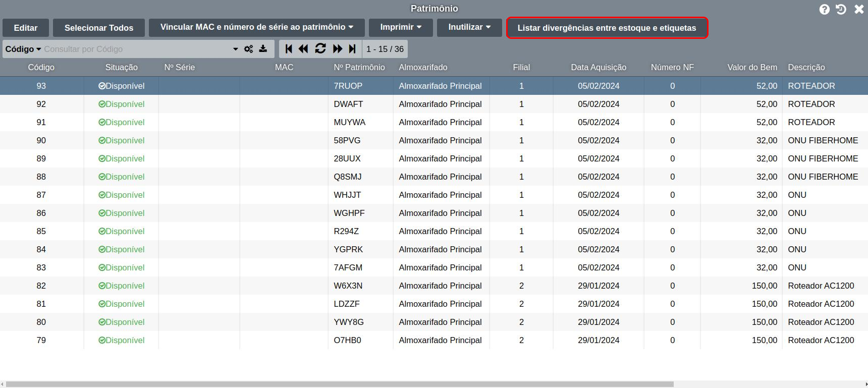This screenshot has width=868, height=388.
Task: Click patrimônio number Q8SMJ
Action: (348, 177)
